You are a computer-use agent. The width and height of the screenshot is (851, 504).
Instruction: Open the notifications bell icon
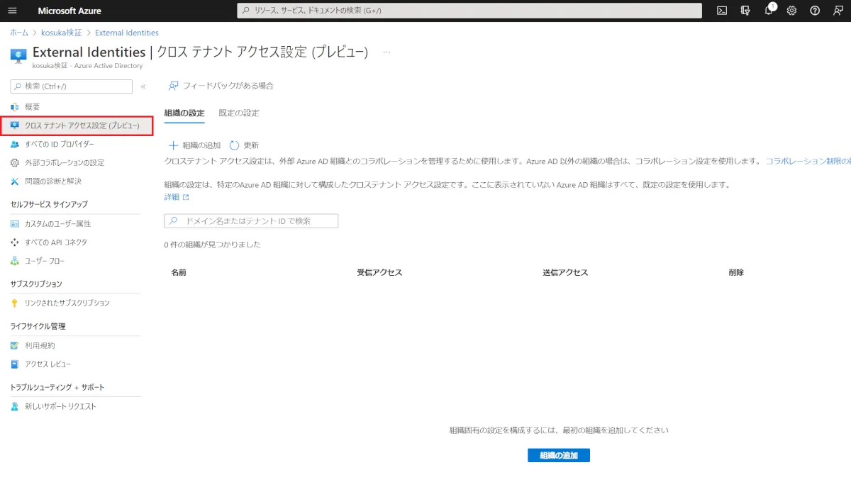pyautogui.click(x=769, y=11)
